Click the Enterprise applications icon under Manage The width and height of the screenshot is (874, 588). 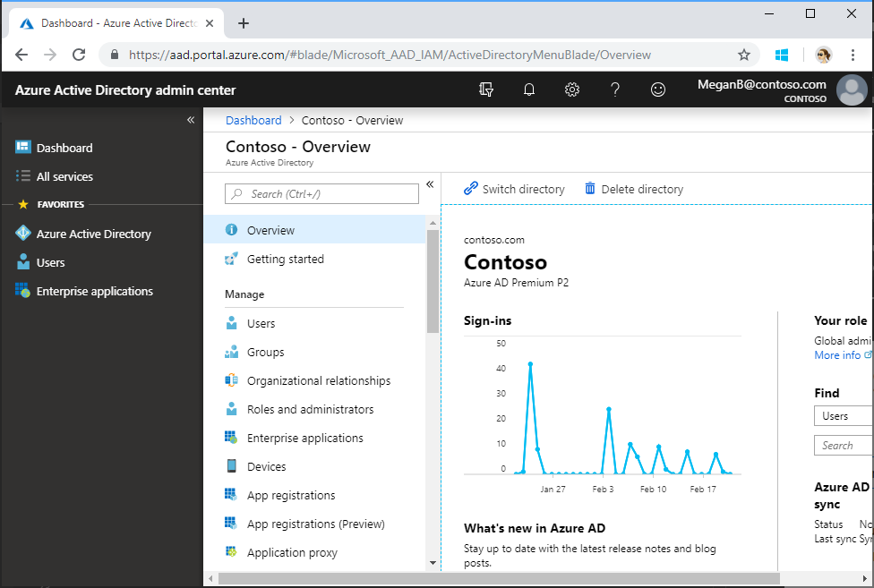(231, 437)
